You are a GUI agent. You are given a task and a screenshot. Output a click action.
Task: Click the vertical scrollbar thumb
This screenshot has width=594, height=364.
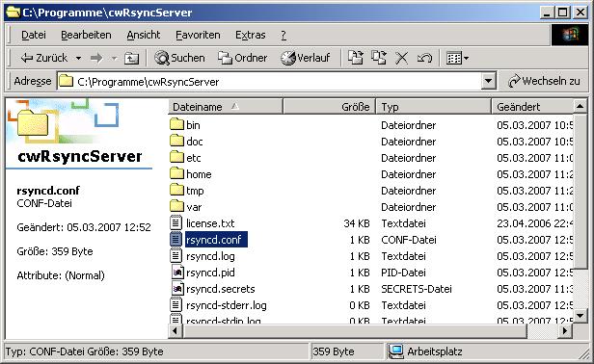(580, 191)
